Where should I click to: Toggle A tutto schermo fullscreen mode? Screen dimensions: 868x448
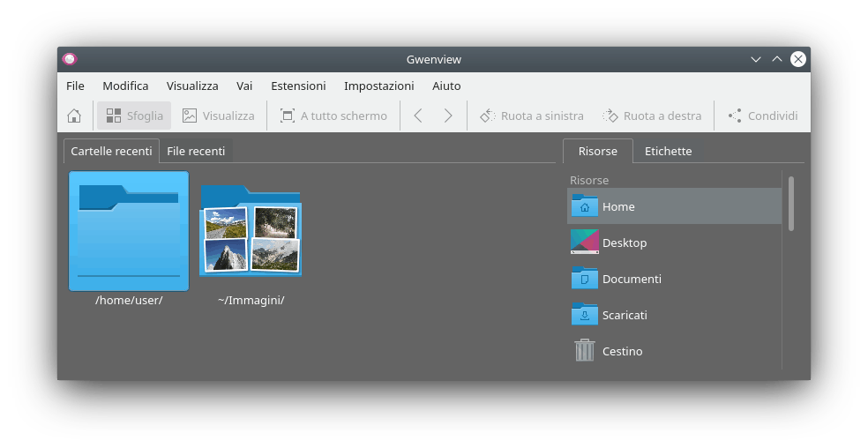(333, 116)
